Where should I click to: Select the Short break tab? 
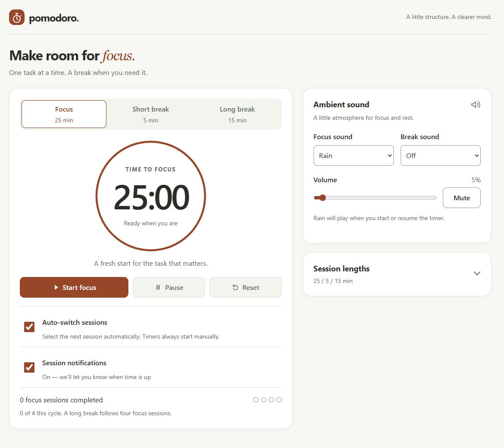pos(150,114)
